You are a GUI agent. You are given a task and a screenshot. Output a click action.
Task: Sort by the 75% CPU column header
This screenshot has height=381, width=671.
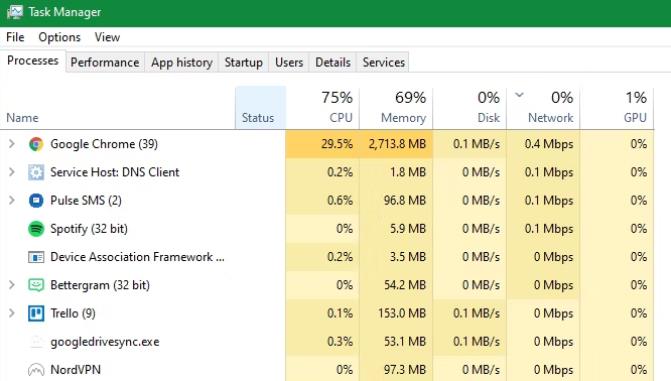(323, 107)
